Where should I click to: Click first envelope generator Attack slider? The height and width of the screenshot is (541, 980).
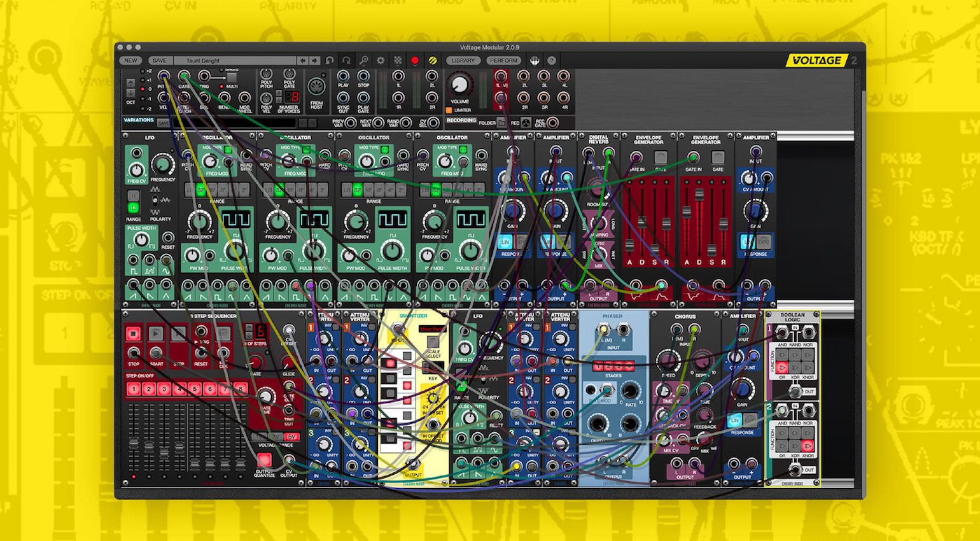[629, 245]
